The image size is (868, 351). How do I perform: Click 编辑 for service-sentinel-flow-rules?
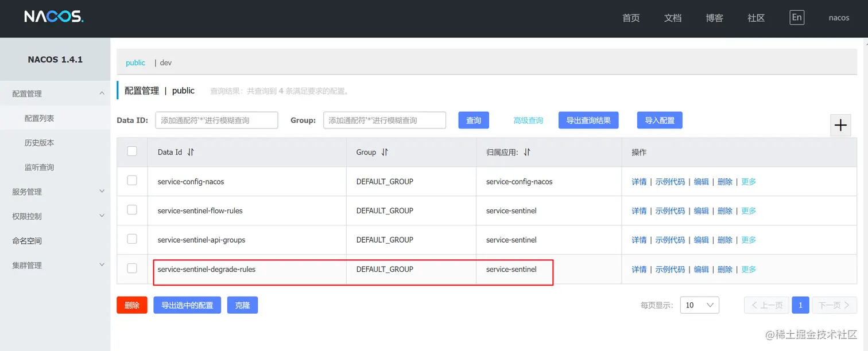[702, 211]
